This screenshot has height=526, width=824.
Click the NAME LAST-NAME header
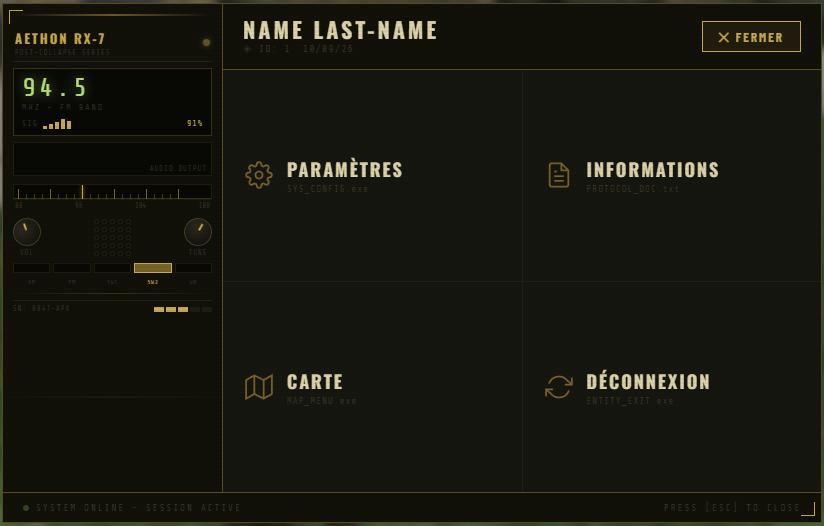click(340, 30)
